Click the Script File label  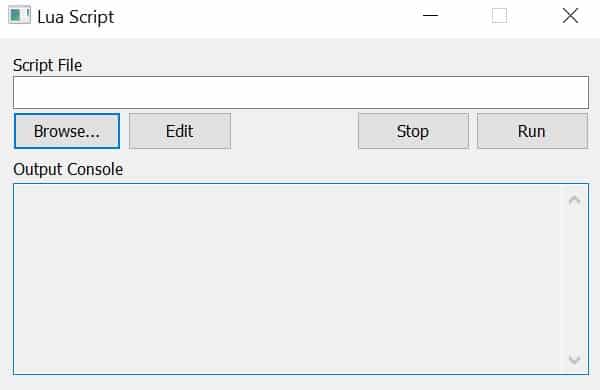click(47, 65)
